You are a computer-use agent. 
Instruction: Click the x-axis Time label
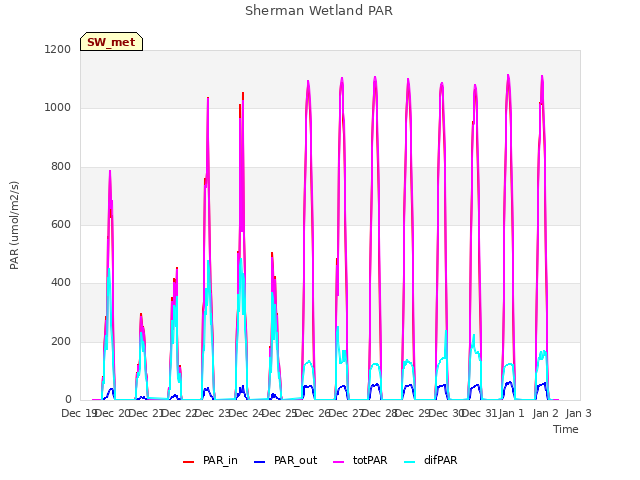(x=566, y=429)
